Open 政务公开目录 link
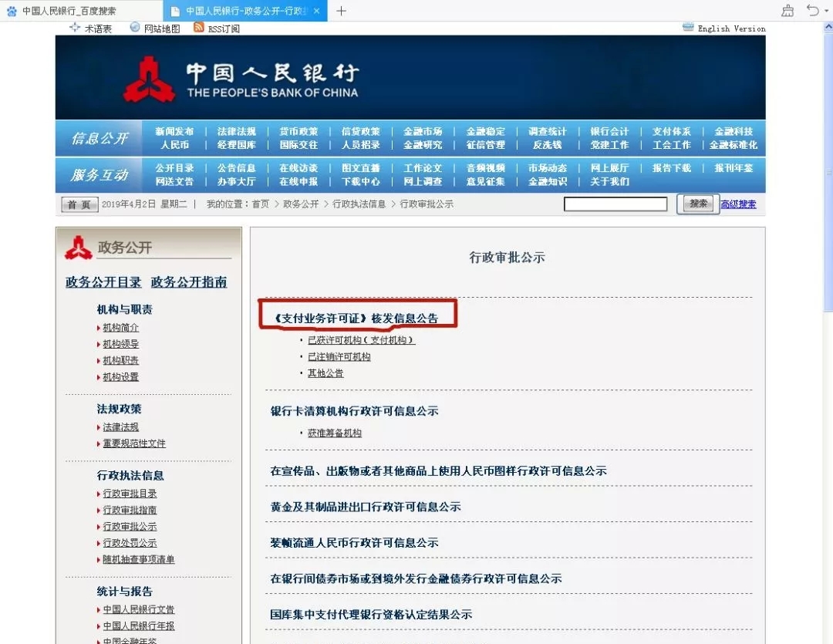Screen dimensions: 833x644 pos(103,282)
